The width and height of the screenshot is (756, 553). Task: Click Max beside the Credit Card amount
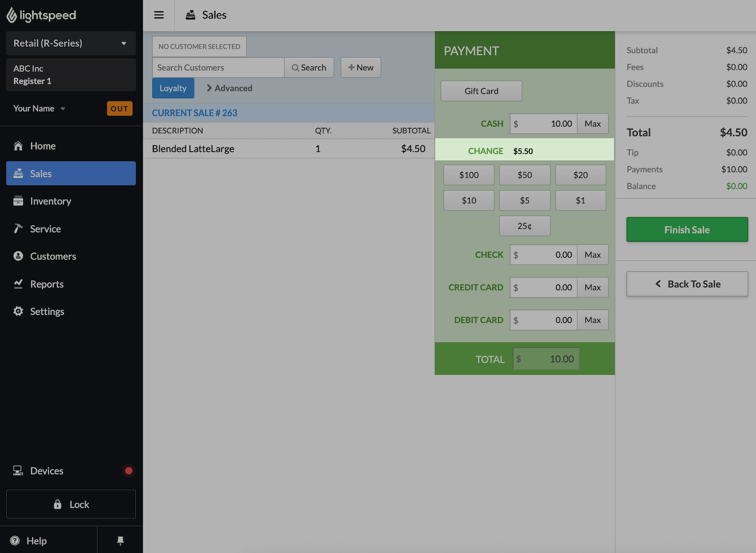(592, 287)
